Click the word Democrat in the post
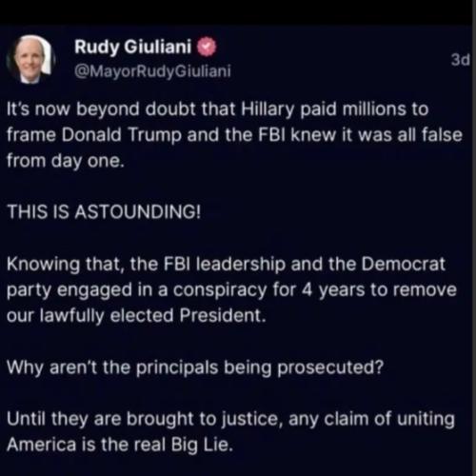476x476 pixels. click(x=403, y=264)
